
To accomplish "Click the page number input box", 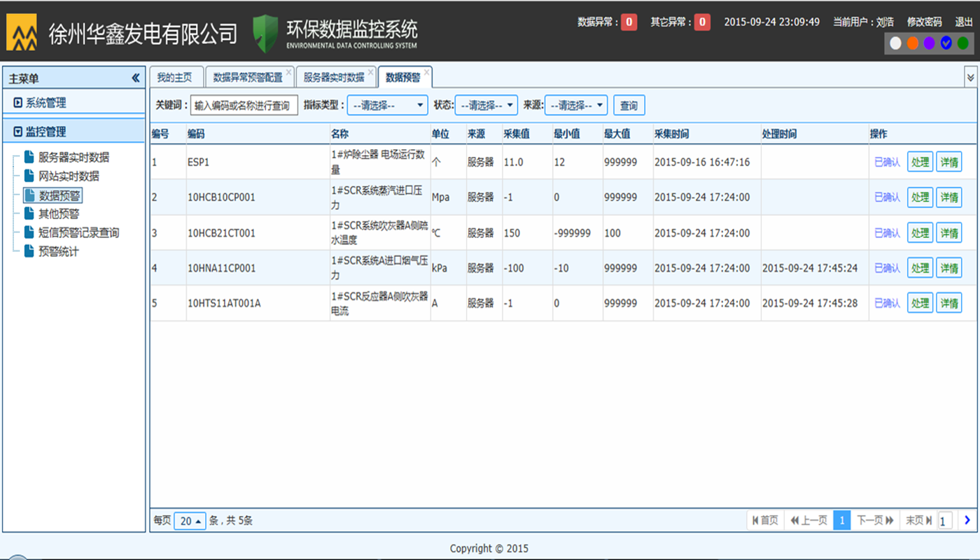I will click(945, 521).
